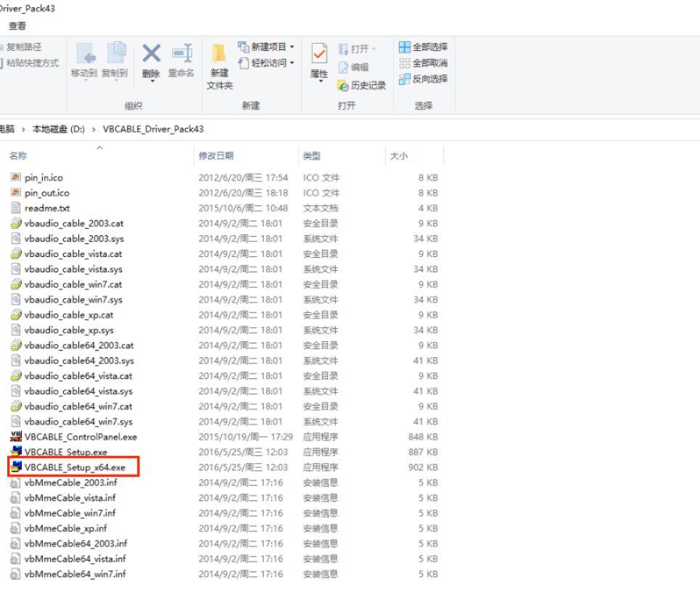Click Local Disk (D:) in address bar
This screenshot has height=590, width=700.
(x=59, y=129)
